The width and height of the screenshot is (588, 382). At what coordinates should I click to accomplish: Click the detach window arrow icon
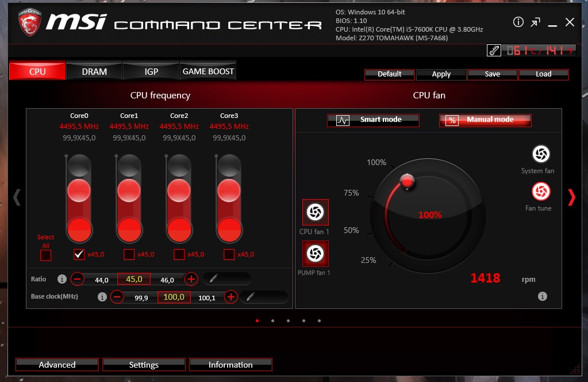[x=535, y=22]
